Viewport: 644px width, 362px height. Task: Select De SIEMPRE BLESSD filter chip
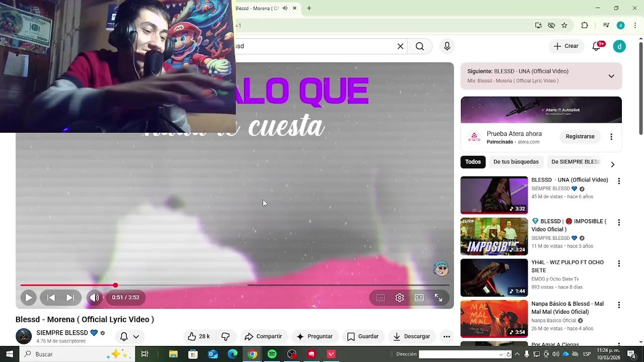(x=576, y=162)
